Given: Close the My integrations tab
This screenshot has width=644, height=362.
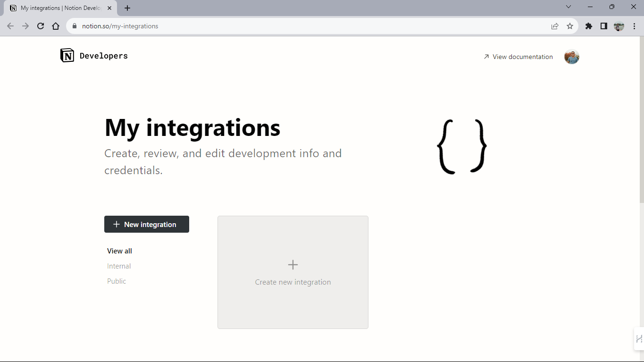Looking at the screenshot, I should [109, 8].
